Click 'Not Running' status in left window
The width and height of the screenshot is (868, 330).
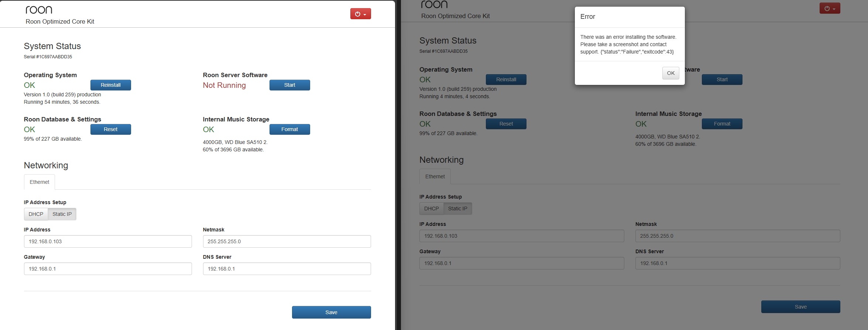coord(224,85)
